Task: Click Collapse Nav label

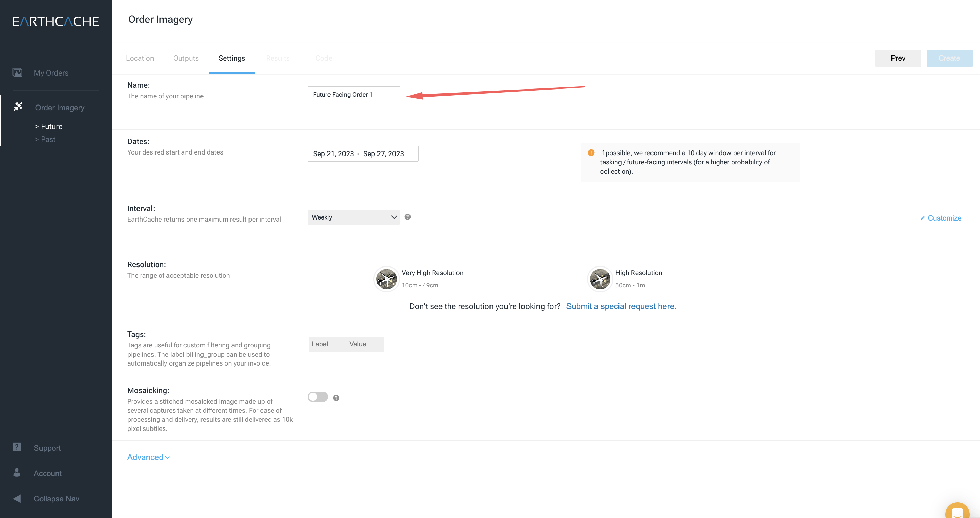Action: point(56,499)
